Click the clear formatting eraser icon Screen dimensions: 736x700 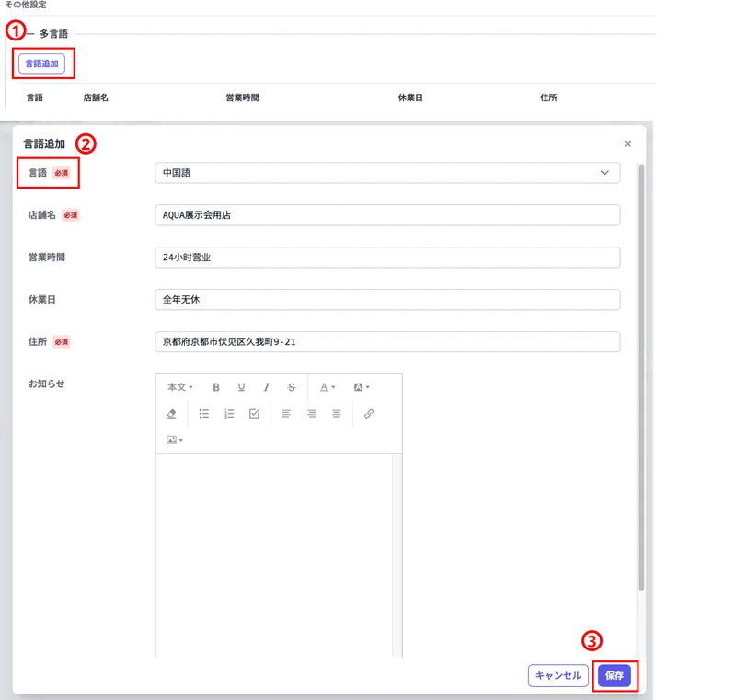pos(172,413)
